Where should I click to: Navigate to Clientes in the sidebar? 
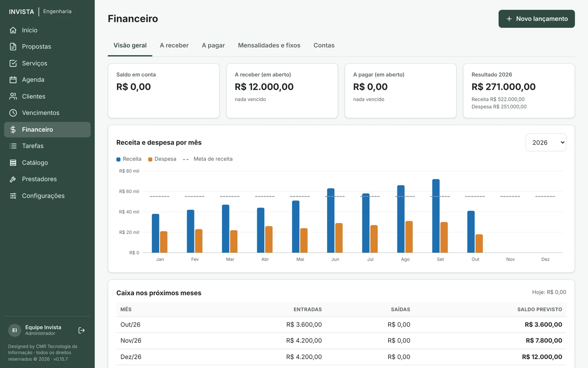click(x=47, y=96)
